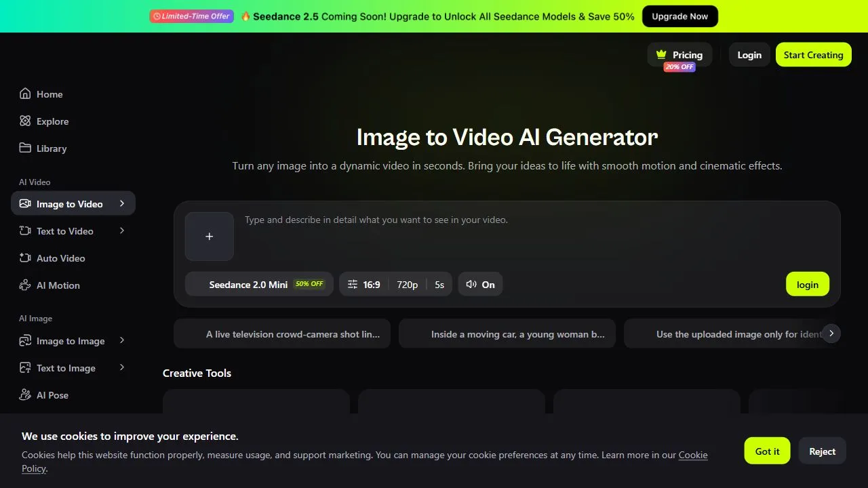
Task: Click the 'Image to Video AI Generator' title
Action: pyautogui.click(x=507, y=137)
